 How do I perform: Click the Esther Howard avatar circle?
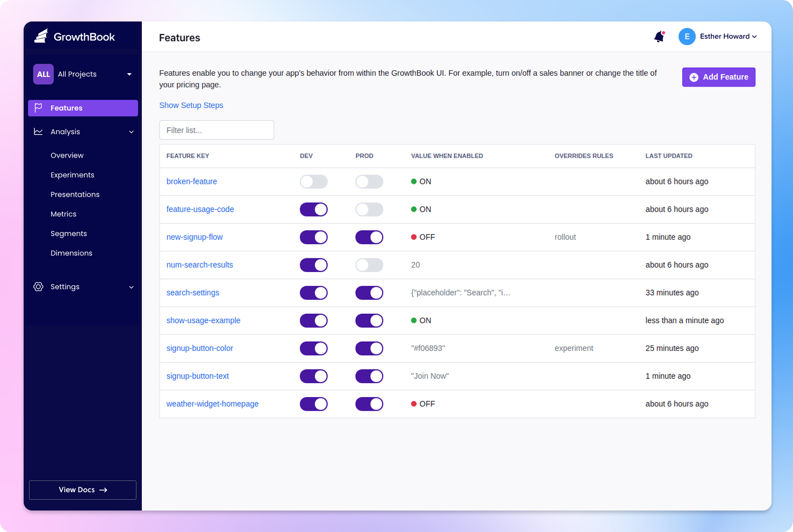point(687,37)
